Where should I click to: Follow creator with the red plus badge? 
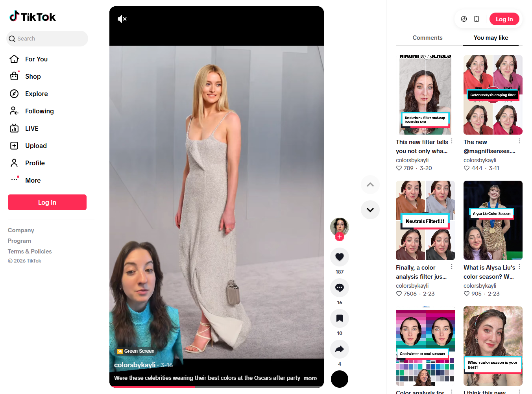pos(340,237)
